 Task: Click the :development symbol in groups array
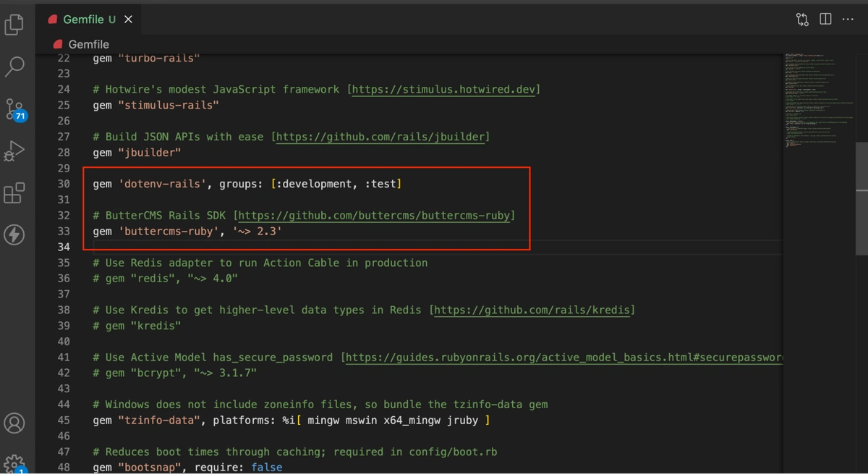315,184
